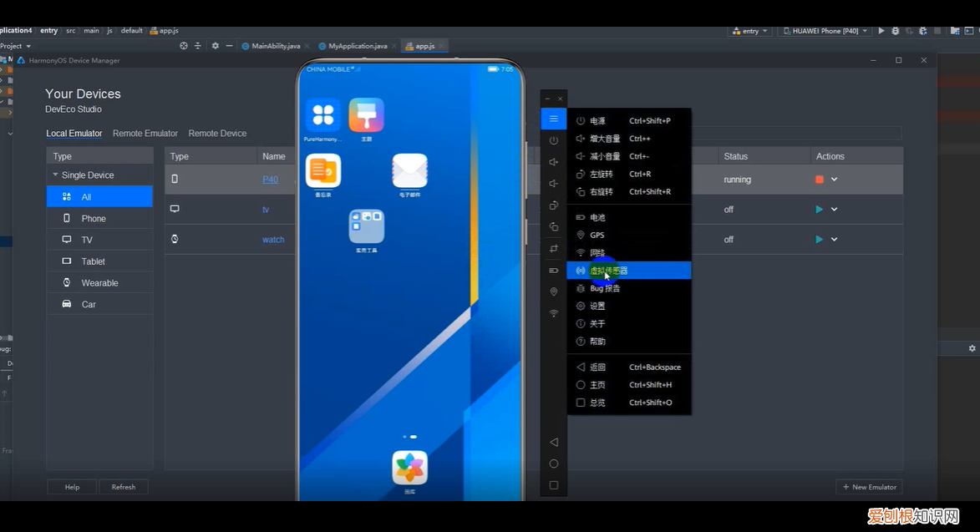The height and width of the screenshot is (532, 980).
Task: Open the HUAWEI Phone [P40] device dropdown
Action: 824,31
